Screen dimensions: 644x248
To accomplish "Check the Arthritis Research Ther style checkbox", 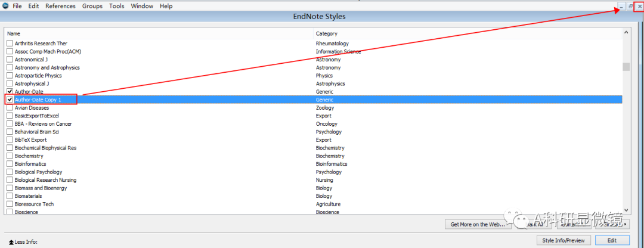I will [10, 43].
